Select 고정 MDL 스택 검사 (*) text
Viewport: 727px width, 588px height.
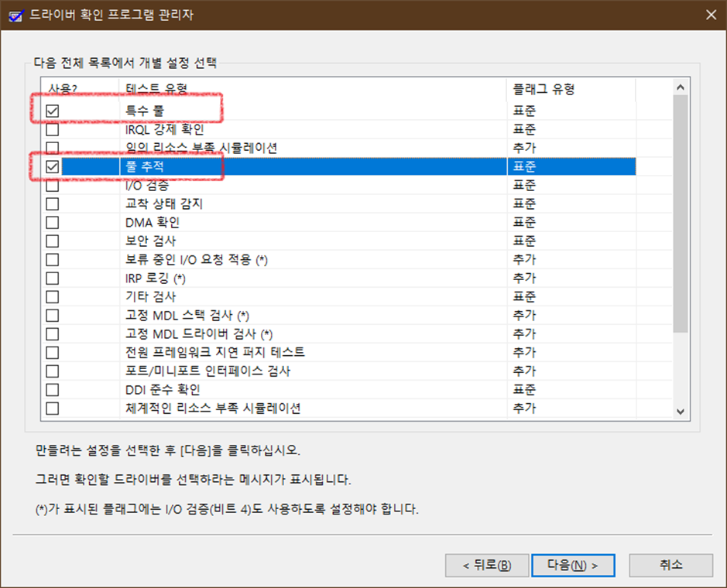(x=187, y=316)
